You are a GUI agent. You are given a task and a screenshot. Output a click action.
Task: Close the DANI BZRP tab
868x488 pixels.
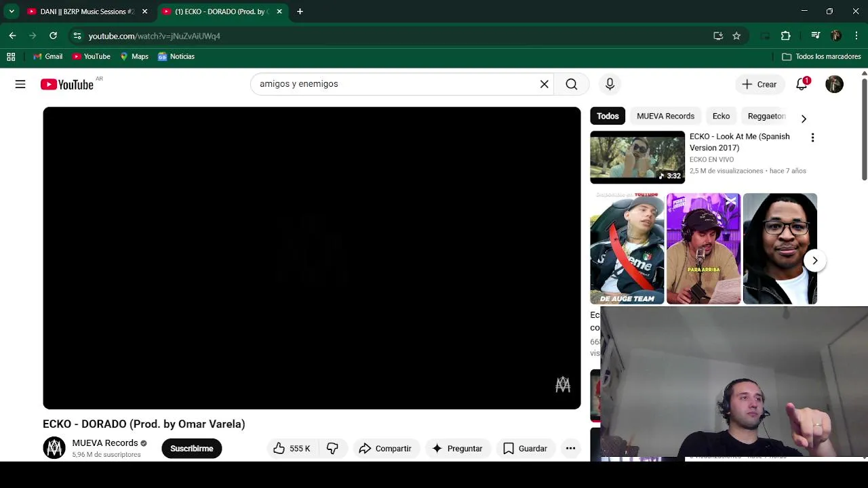[144, 12]
